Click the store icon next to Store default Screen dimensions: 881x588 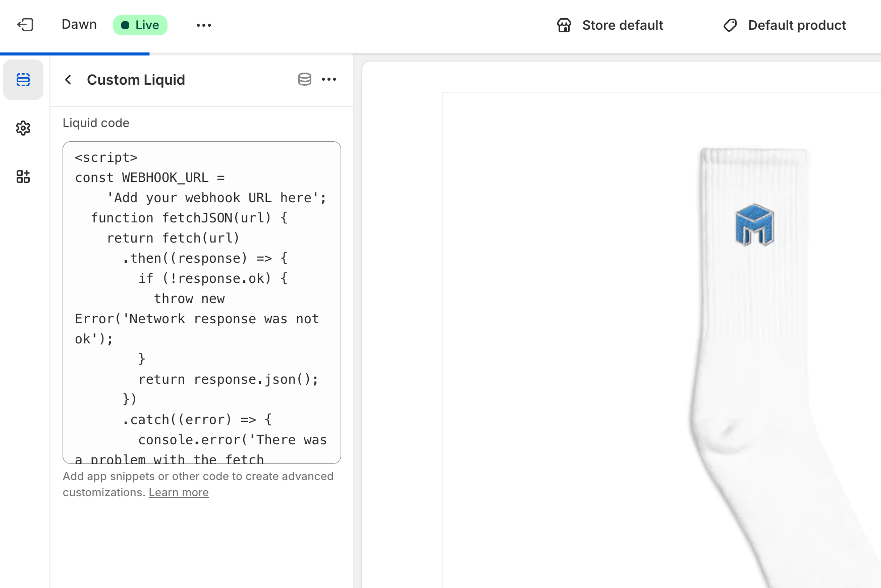[x=564, y=25]
